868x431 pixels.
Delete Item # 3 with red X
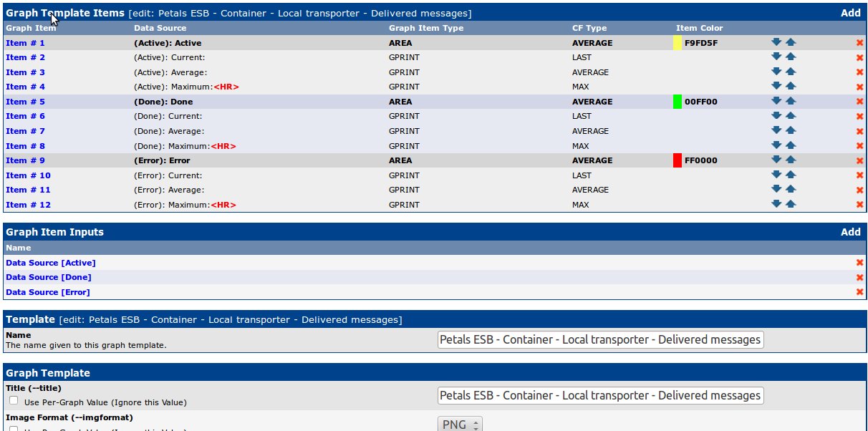[x=859, y=72]
